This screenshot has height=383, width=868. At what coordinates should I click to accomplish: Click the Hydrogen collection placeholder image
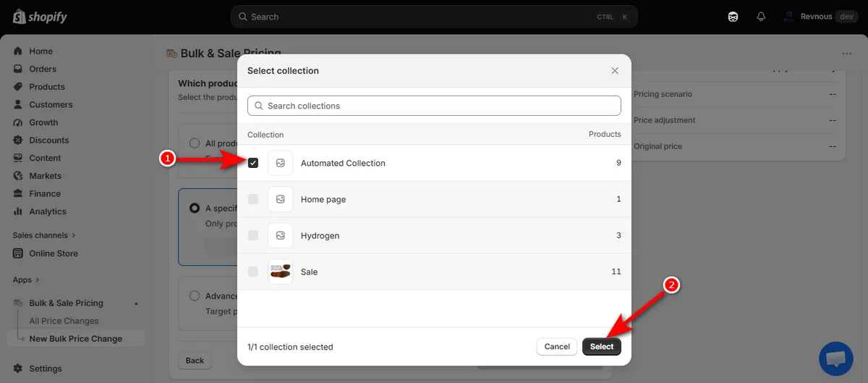click(x=280, y=235)
